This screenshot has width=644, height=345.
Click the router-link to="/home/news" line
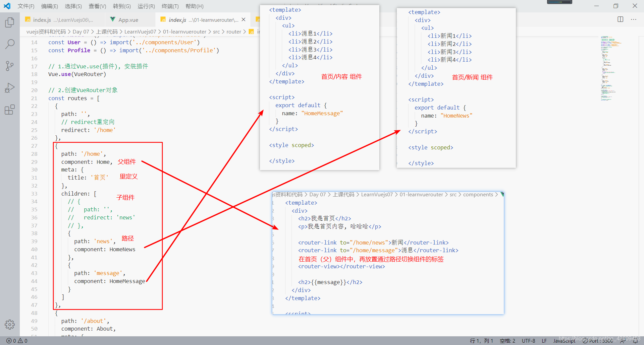click(x=373, y=243)
